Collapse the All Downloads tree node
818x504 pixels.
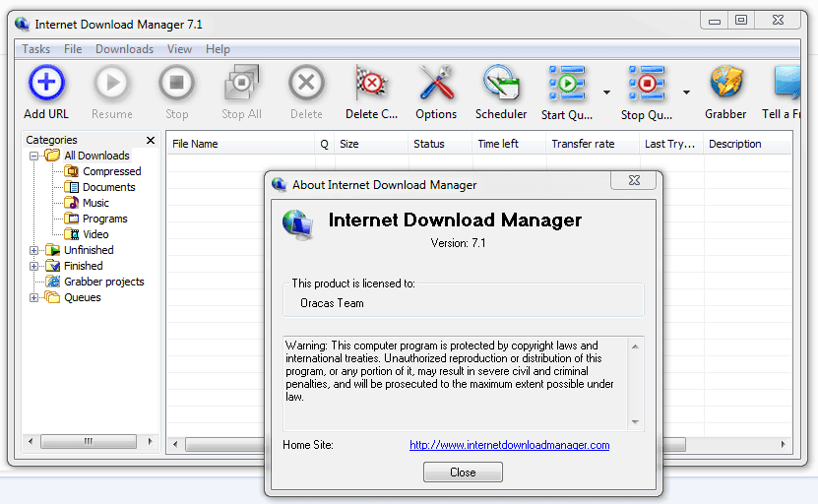click(33, 156)
